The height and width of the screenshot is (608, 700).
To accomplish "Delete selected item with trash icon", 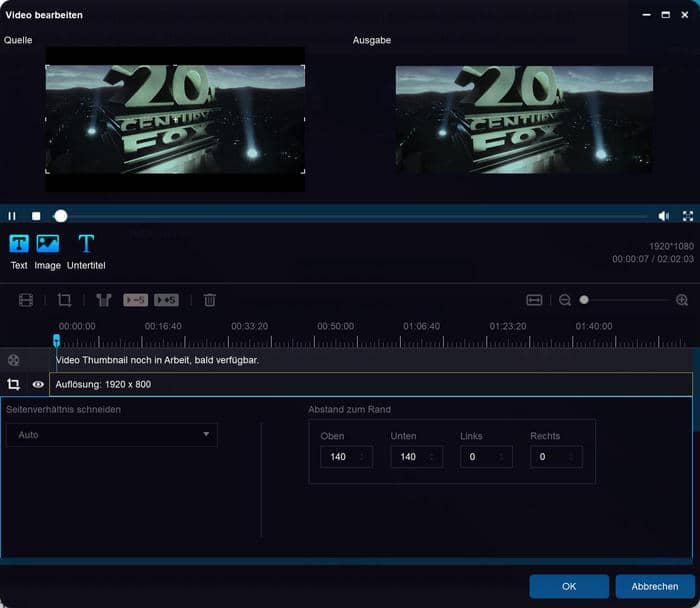I will 209,300.
